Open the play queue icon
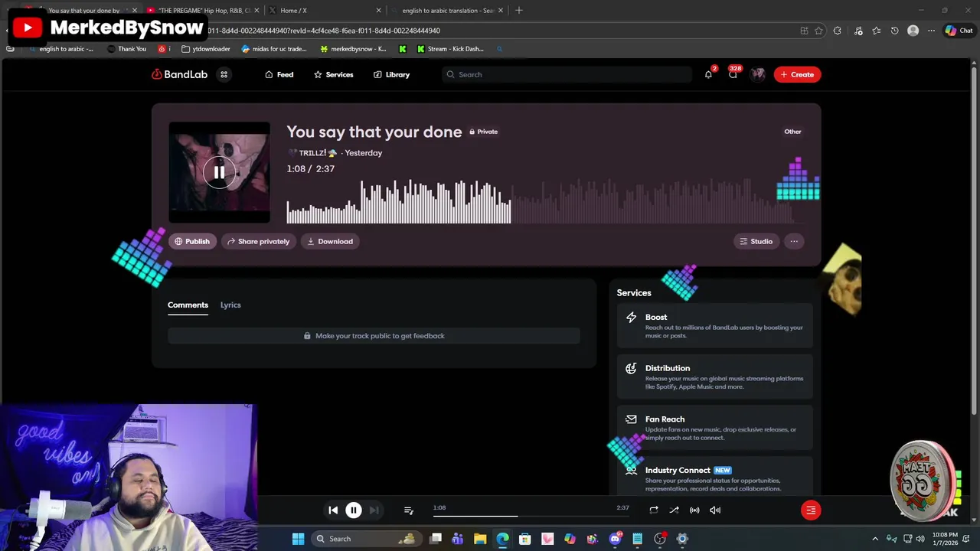980x551 pixels. tap(408, 510)
